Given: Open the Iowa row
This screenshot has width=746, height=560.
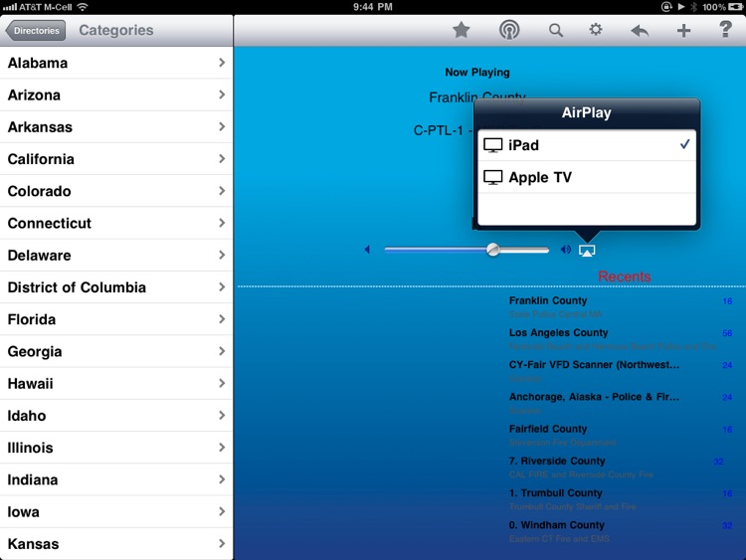Looking at the screenshot, I should coord(116,512).
